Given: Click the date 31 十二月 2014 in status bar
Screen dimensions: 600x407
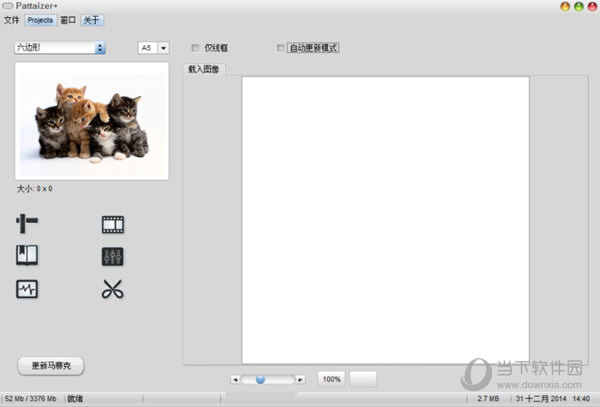Looking at the screenshot, I should [x=541, y=399].
